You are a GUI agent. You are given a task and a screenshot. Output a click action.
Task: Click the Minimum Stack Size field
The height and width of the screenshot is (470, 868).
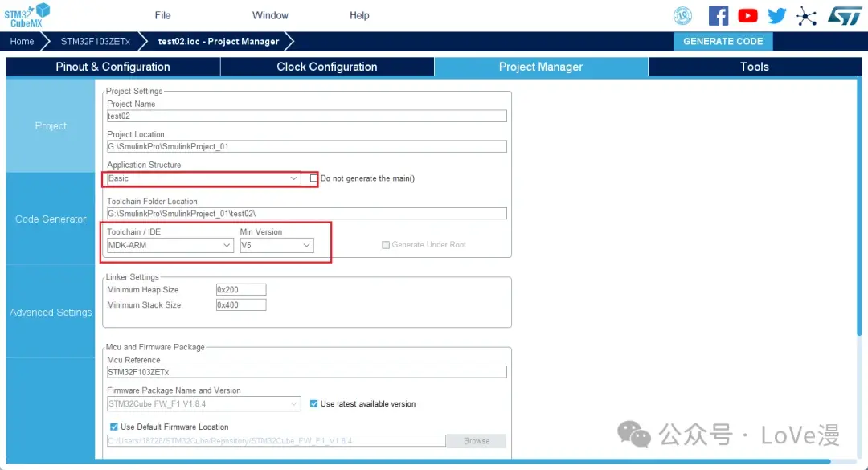(241, 305)
